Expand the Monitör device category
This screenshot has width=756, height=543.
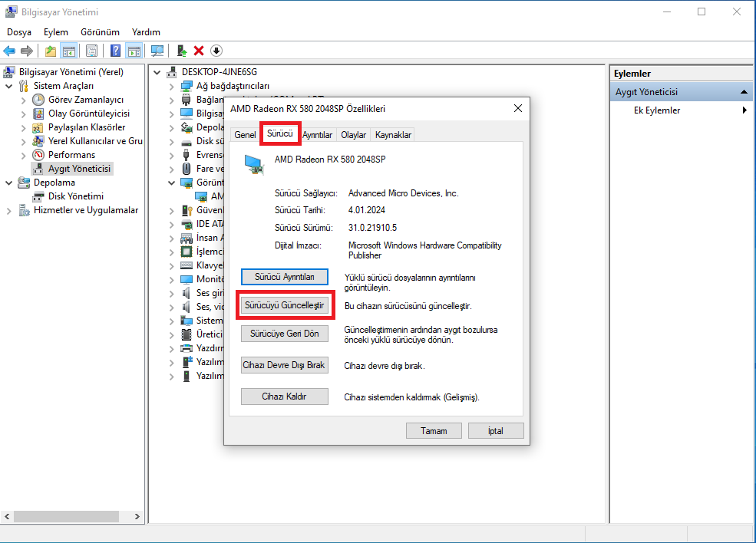172,280
